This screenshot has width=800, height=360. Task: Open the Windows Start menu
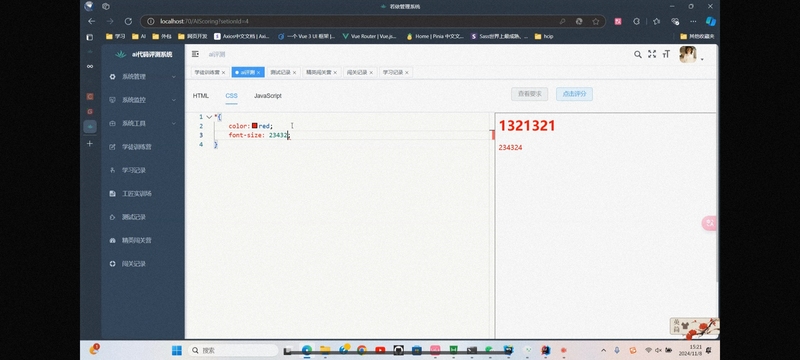tap(177, 350)
